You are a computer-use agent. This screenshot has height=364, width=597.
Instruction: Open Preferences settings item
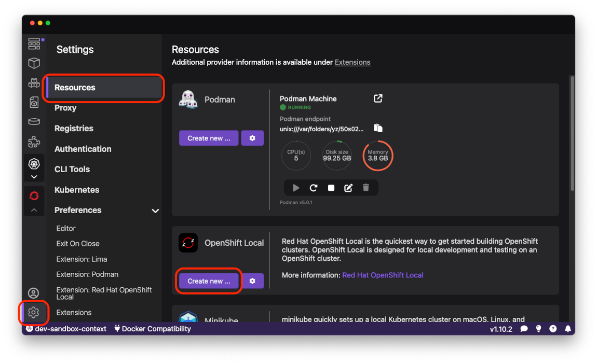click(x=78, y=211)
